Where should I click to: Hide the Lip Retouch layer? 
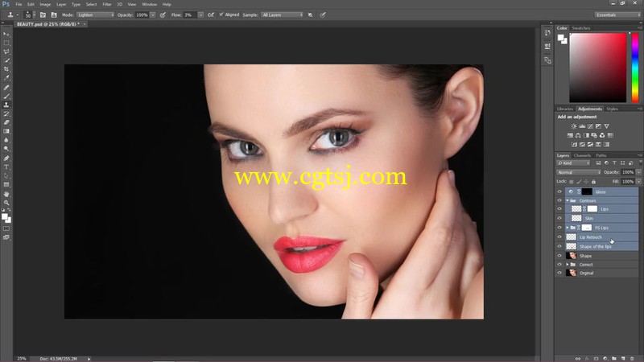[x=559, y=237]
